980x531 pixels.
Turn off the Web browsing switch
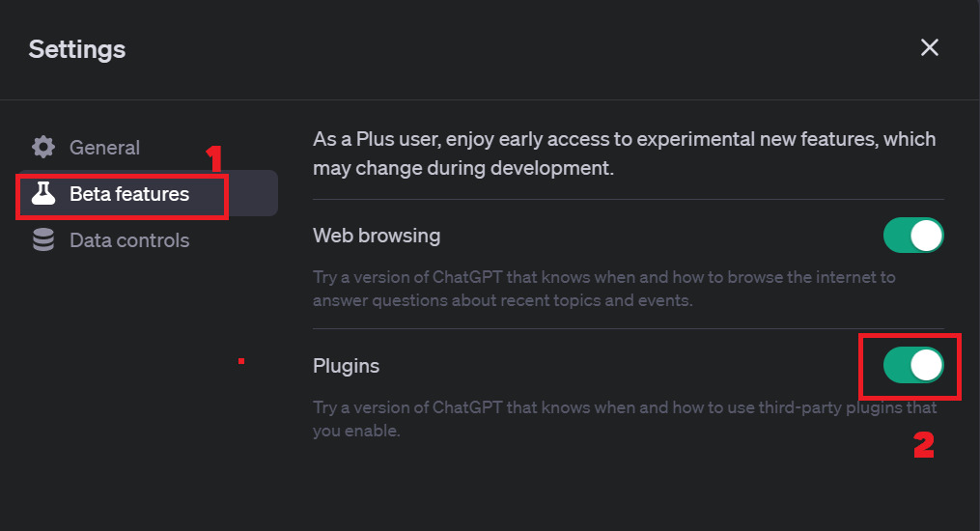(913, 236)
